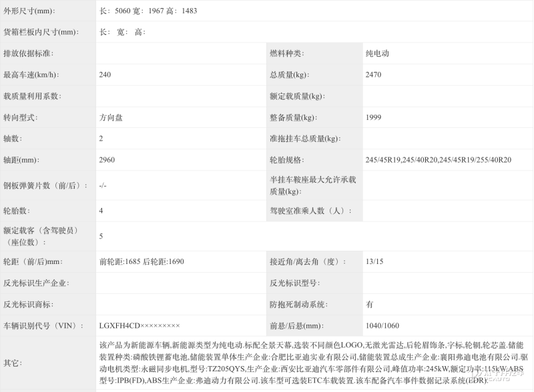Select wheelbase value '2960'
This screenshot has width=534, height=392.
tap(107, 160)
